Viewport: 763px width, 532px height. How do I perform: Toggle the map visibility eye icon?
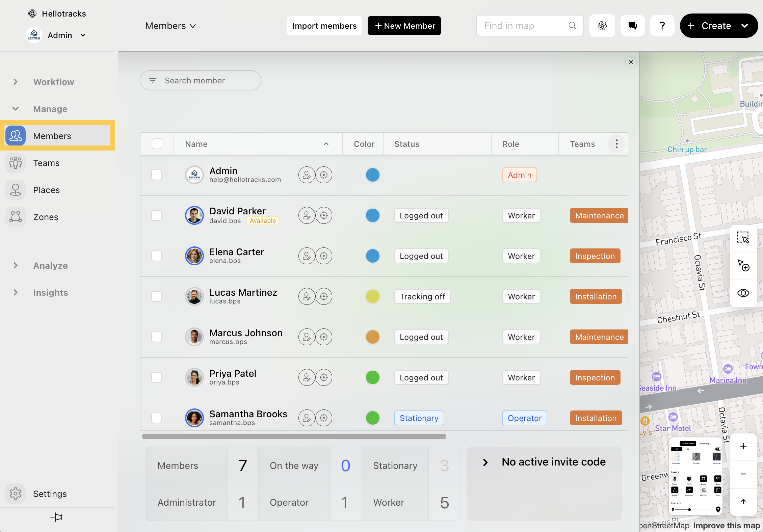coord(743,293)
